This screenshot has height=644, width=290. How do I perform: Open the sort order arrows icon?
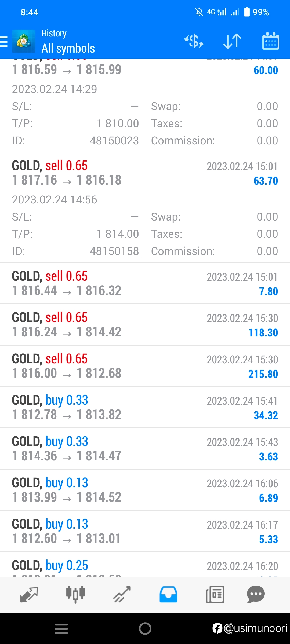[x=232, y=41]
